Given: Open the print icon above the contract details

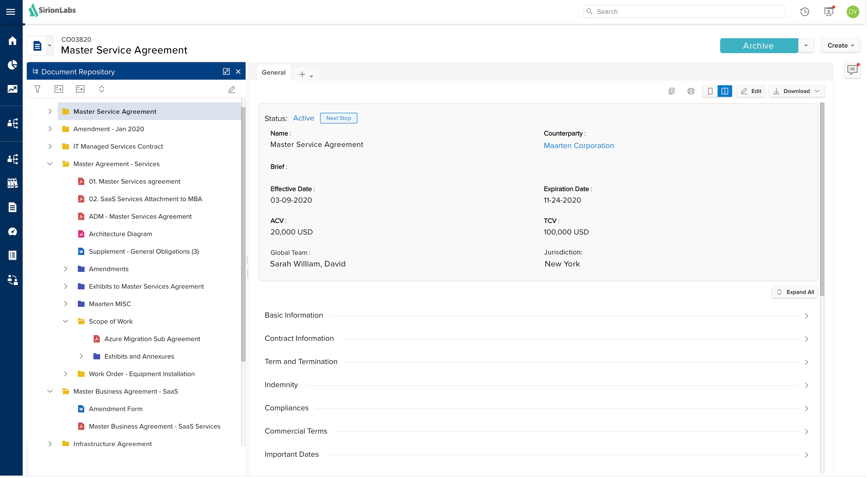Looking at the screenshot, I should coord(691,91).
